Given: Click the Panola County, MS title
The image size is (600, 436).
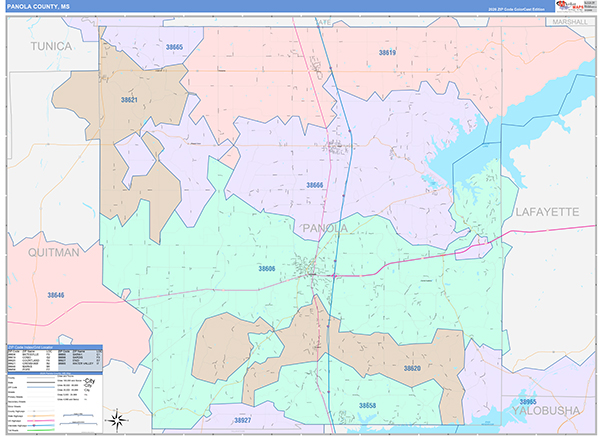Looking at the screenshot, I should 38,7.
